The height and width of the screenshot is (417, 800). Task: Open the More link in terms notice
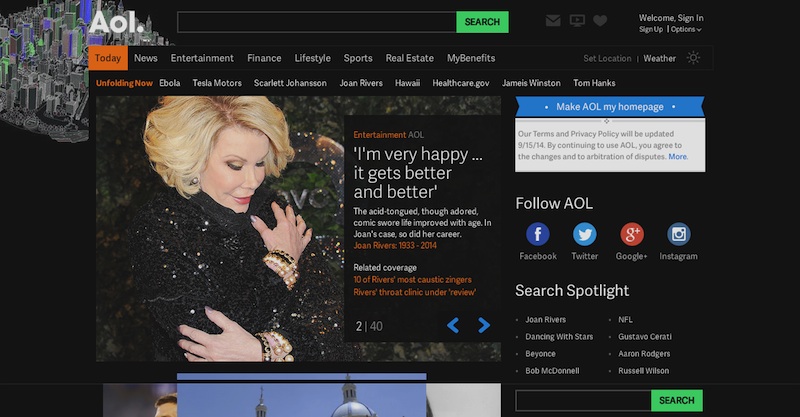[x=678, y=157]
